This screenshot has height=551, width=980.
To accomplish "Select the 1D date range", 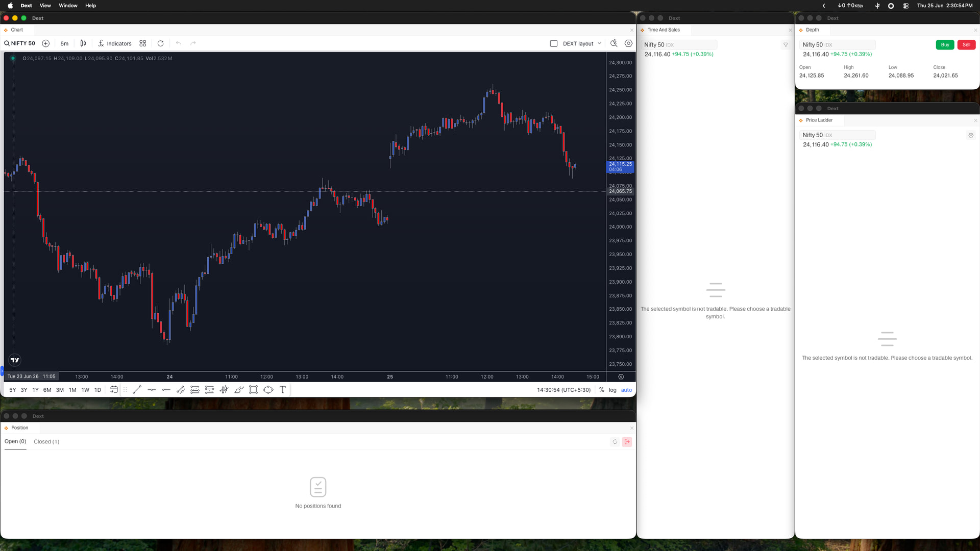I will point(97,390).
